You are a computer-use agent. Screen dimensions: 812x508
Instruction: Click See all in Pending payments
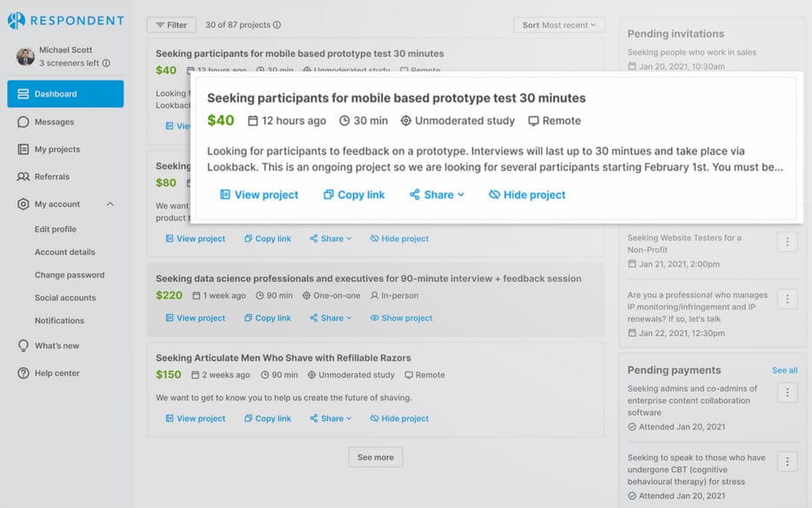(784, 371)
